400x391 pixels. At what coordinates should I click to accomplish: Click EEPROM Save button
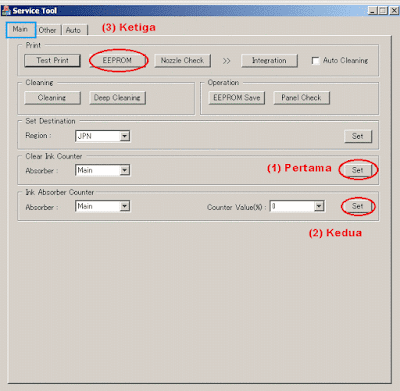[237, 98]
